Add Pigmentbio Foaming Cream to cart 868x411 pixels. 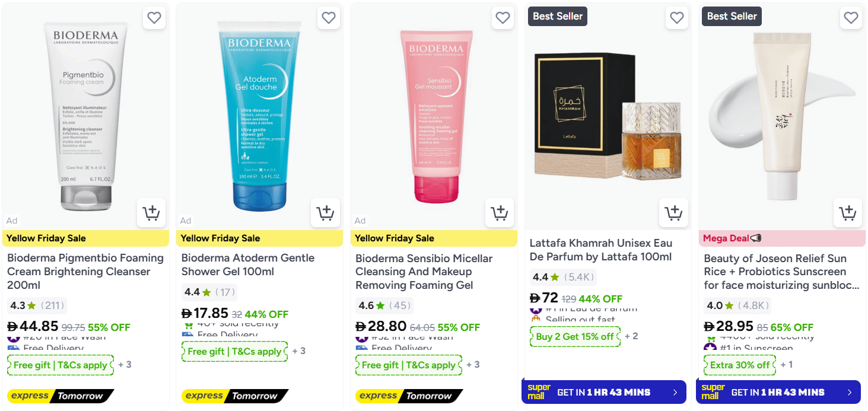coord(151,213)
